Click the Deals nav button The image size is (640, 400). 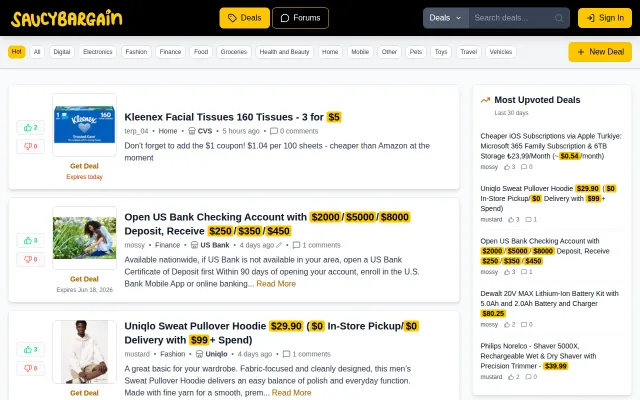pyautogui.click(x=244, y=18)
